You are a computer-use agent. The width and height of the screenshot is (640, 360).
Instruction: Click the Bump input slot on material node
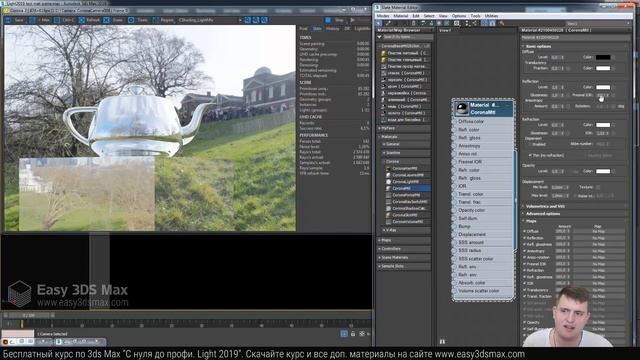pos(454,226)
